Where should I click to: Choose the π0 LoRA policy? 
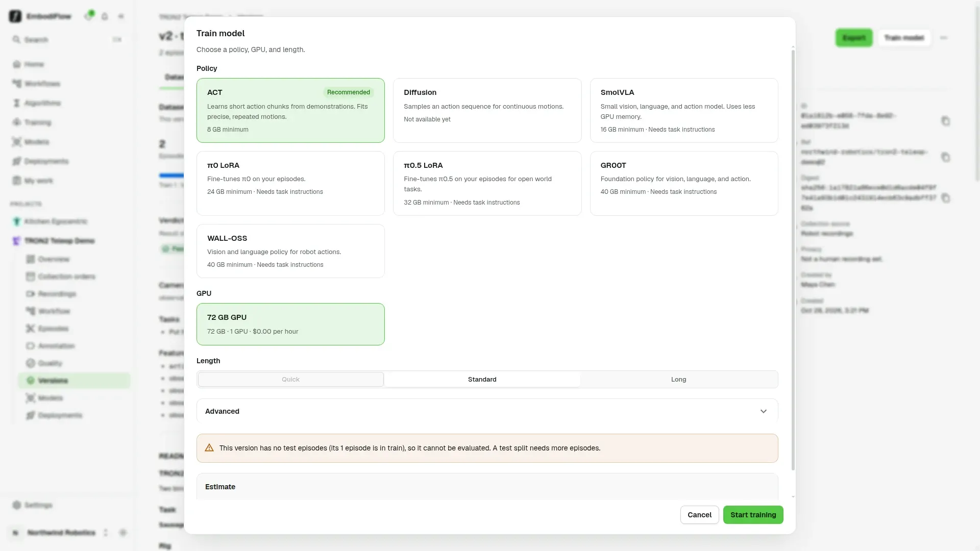tap(290, 183)
